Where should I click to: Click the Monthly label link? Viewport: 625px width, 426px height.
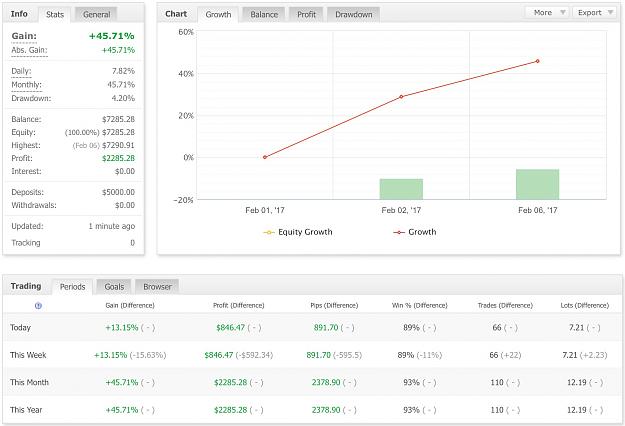click(26, 85)
